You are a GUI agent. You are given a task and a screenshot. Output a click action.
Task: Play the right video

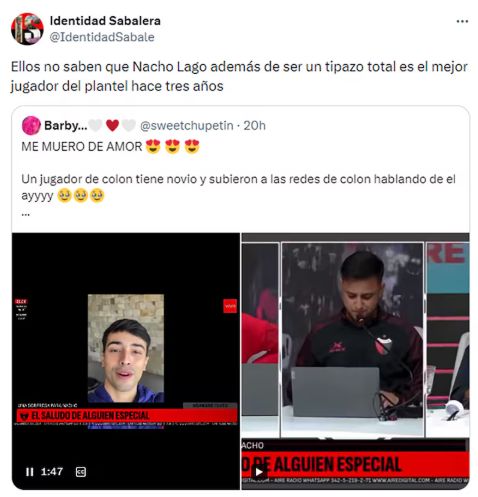coord(259,472)
